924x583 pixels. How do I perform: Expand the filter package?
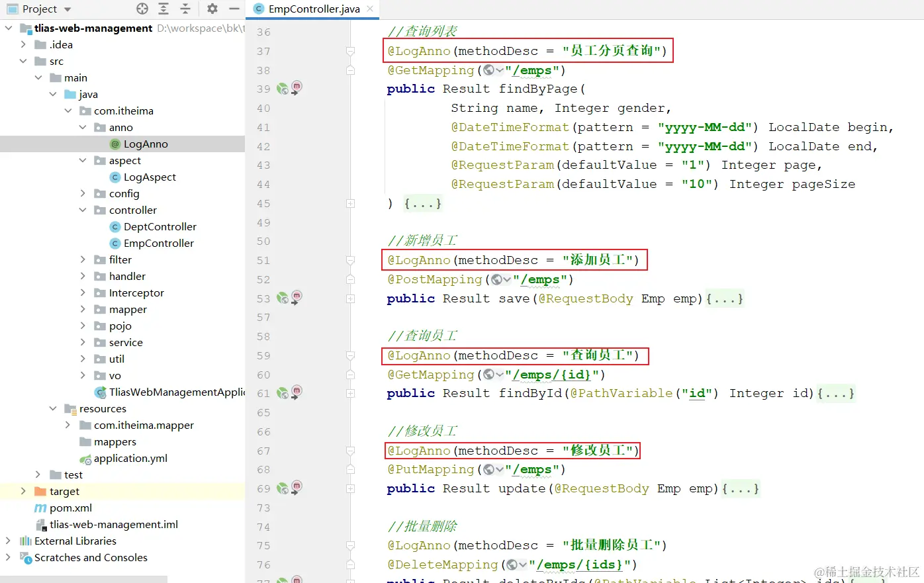point(83,259)
